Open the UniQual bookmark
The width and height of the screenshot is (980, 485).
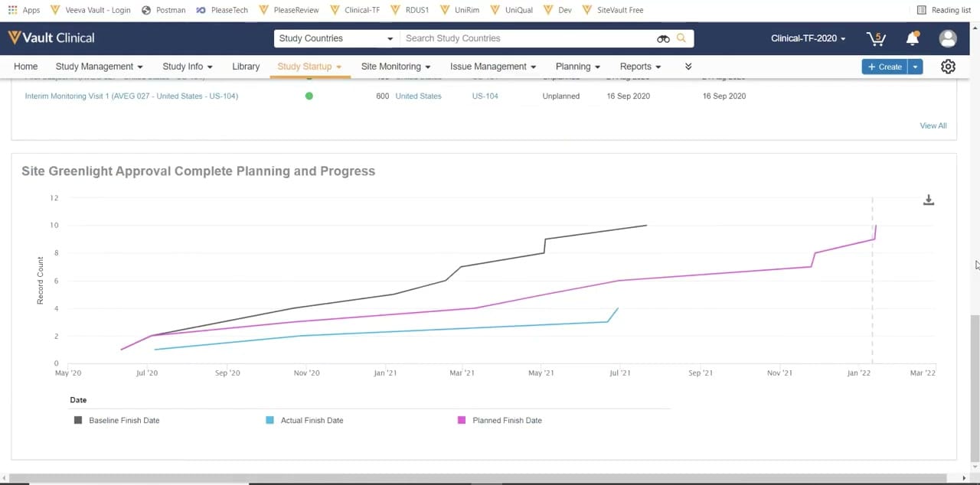coord(513,10)
